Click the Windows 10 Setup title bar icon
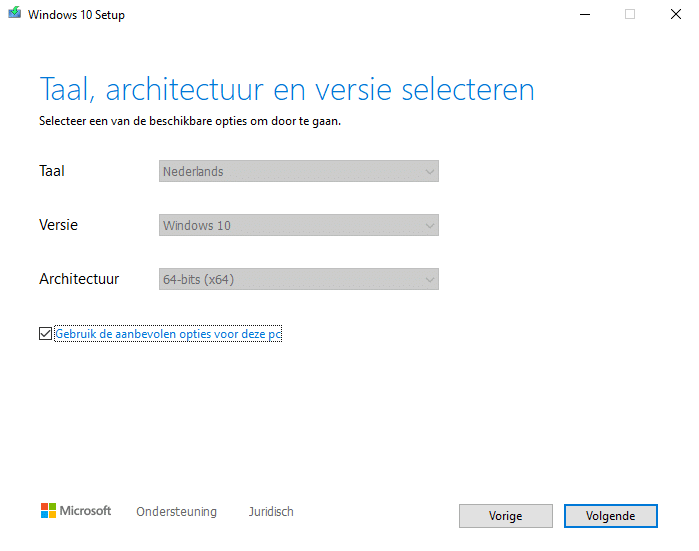 pos(14,13)
